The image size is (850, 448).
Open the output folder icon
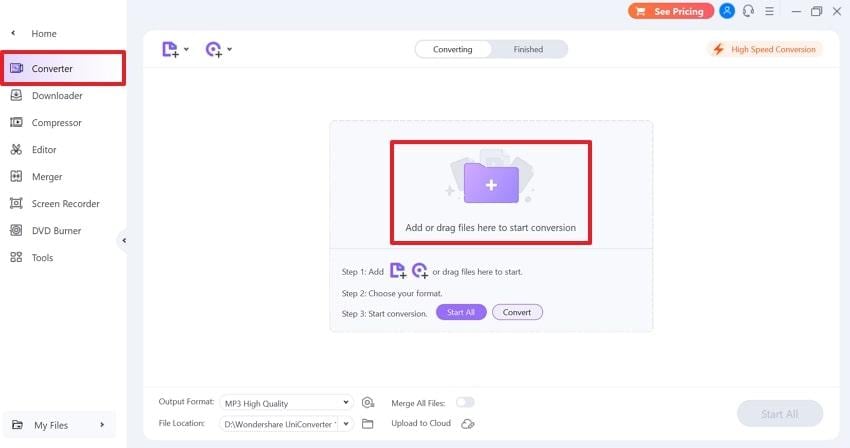pos(368,424)
